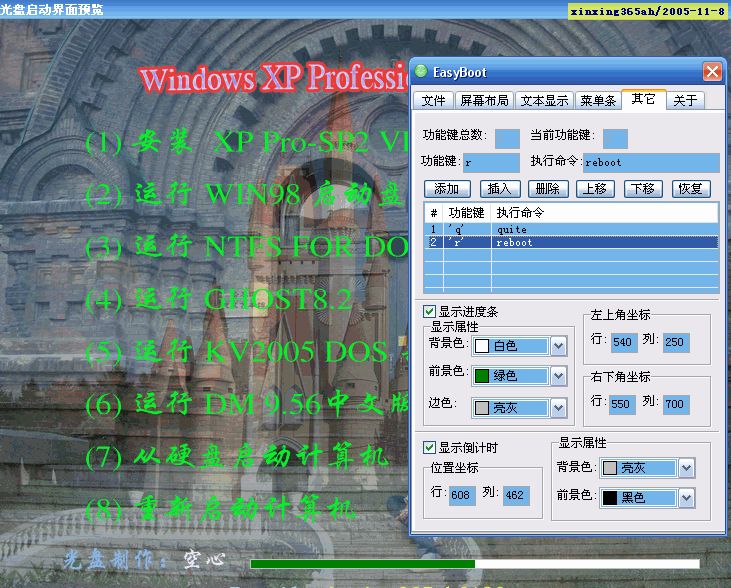Switch to the 屏幕布局 tab
The image size is (731, 588).
(x=484, y=100)
